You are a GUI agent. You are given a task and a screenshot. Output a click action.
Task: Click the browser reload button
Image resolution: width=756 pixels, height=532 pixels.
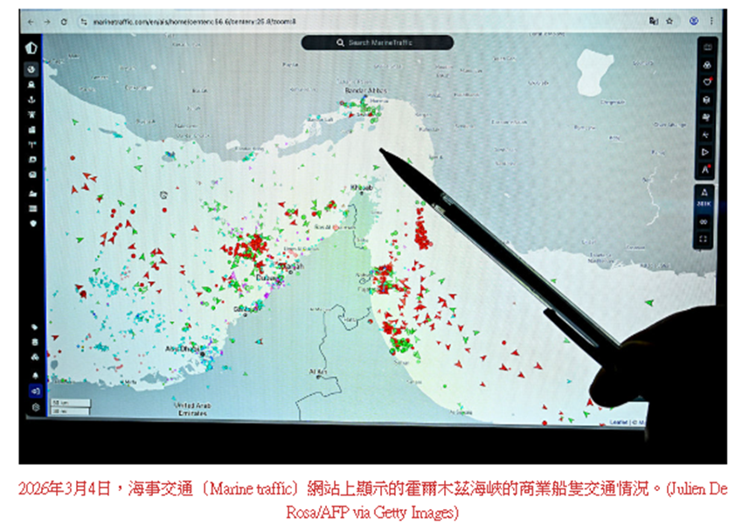[65, 20]
